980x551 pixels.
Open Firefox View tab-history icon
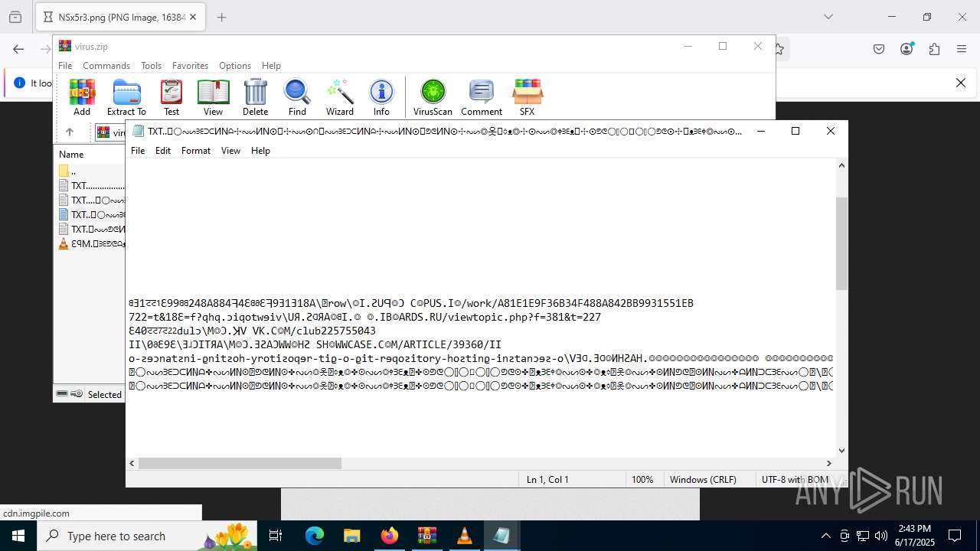[15, 17]
